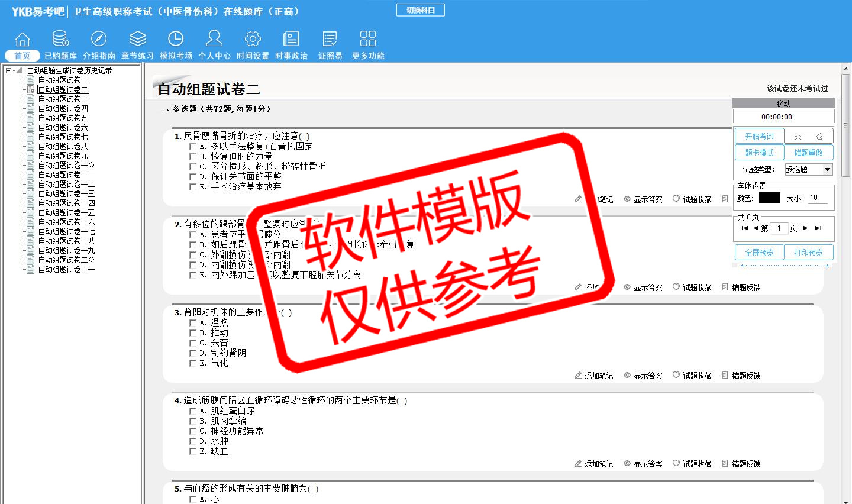Click the 切换科目 button
Viewport: 852px width, 504px height.
[x=420, y=10]
